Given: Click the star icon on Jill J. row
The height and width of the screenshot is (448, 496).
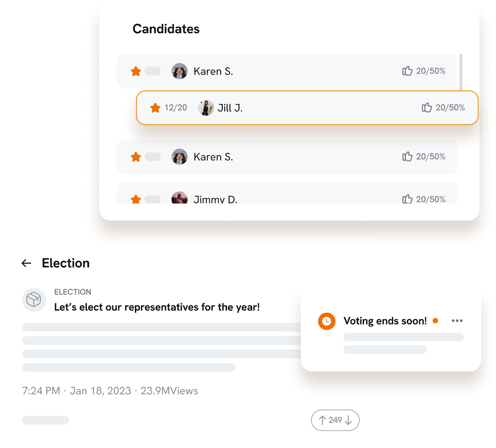Looking at the screenshot, I should 155,108.
